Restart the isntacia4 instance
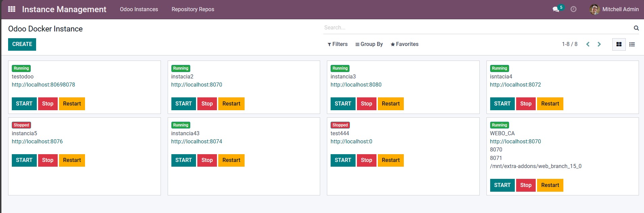Screen dimensions: 644x213 [550, 104]
